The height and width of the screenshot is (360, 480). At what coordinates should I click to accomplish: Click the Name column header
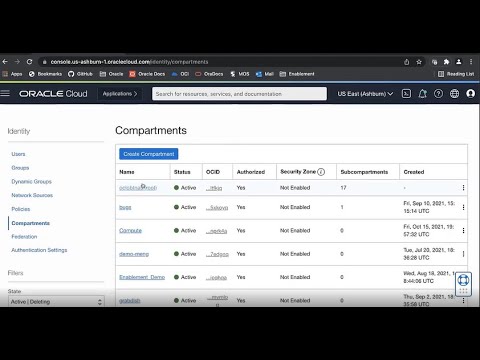tap(127, 172)
